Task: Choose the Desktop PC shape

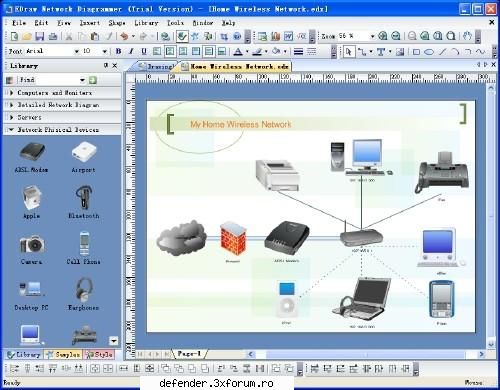Action: click(x=31, y=295)
